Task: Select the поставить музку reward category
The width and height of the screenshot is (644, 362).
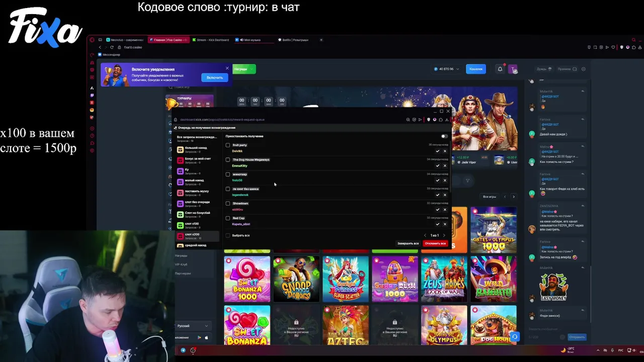Action: tap(197, 193)
